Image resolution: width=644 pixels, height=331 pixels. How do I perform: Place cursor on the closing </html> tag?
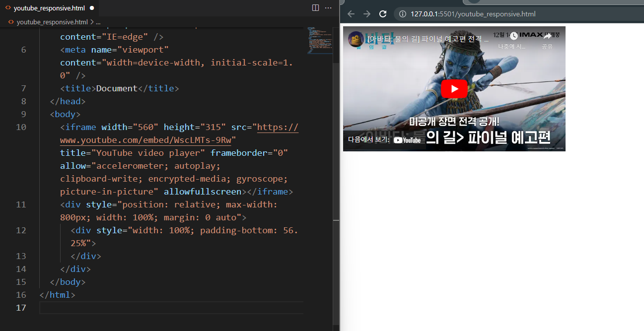(58, 295)
